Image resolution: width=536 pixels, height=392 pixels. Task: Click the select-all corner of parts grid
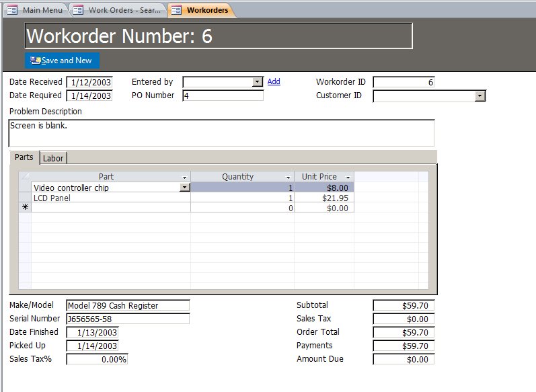pos(25,177)
